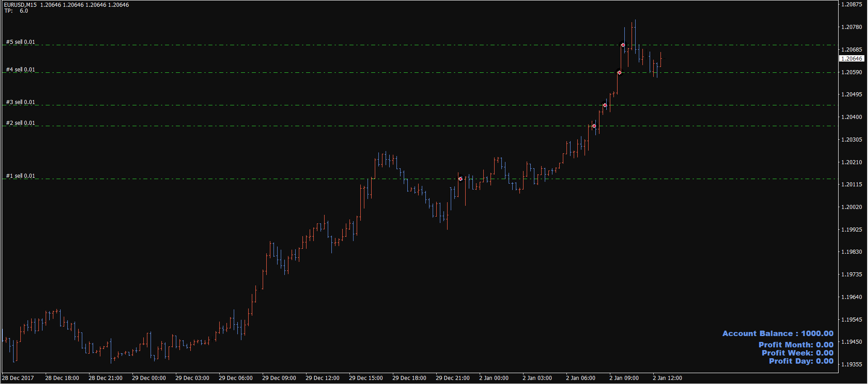Click the TP: 6.0 indicator label

point(16,11)
